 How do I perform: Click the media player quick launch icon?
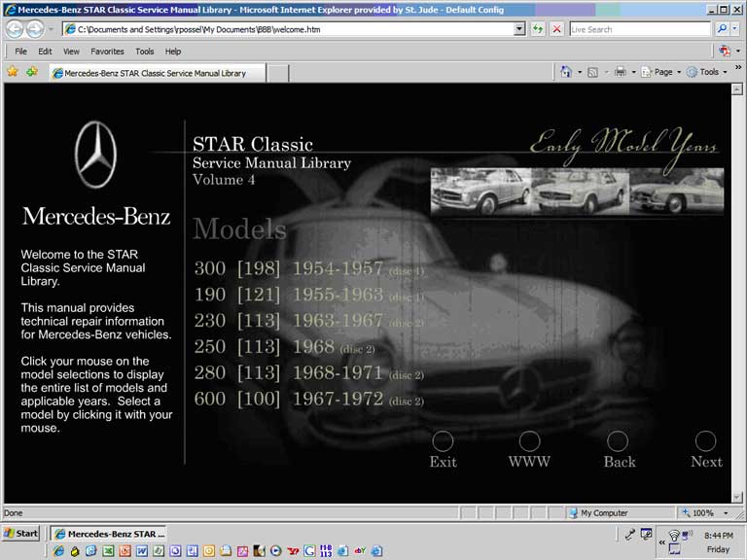(x=276, y=551)
